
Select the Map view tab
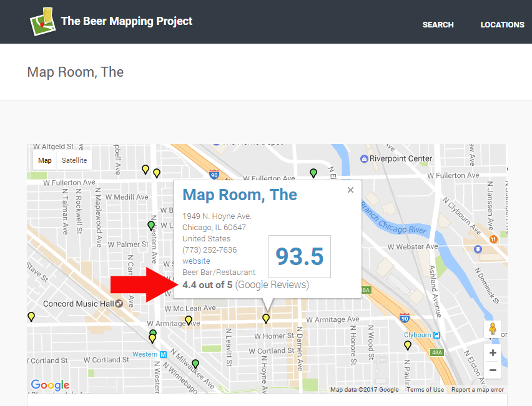(x=45, y=160)
